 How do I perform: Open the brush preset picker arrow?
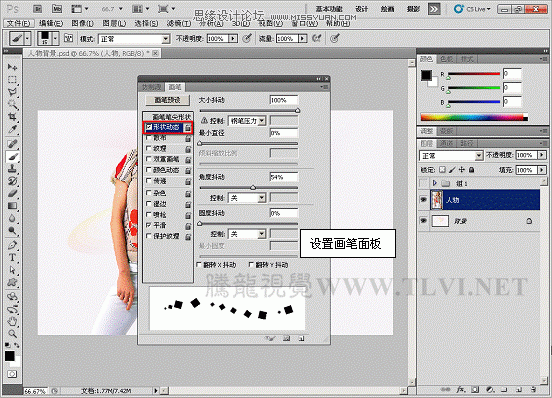click(x=55, y=38)
